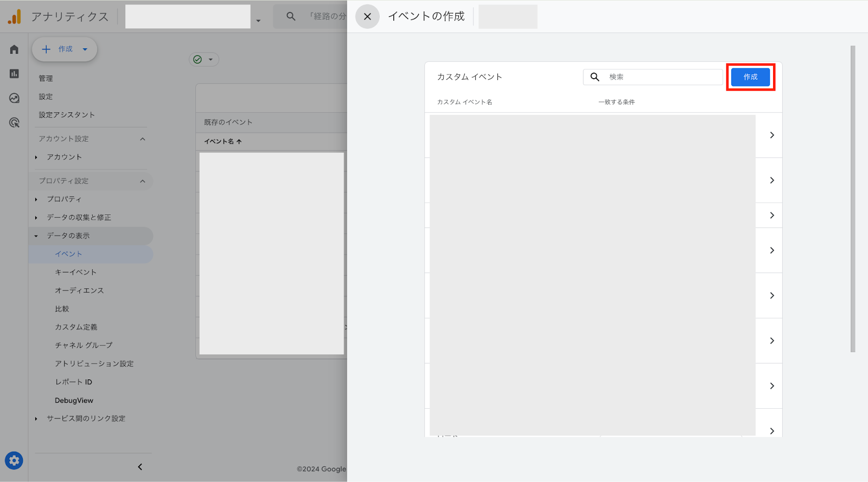Click the カスタム イベント名 column header

464,102
